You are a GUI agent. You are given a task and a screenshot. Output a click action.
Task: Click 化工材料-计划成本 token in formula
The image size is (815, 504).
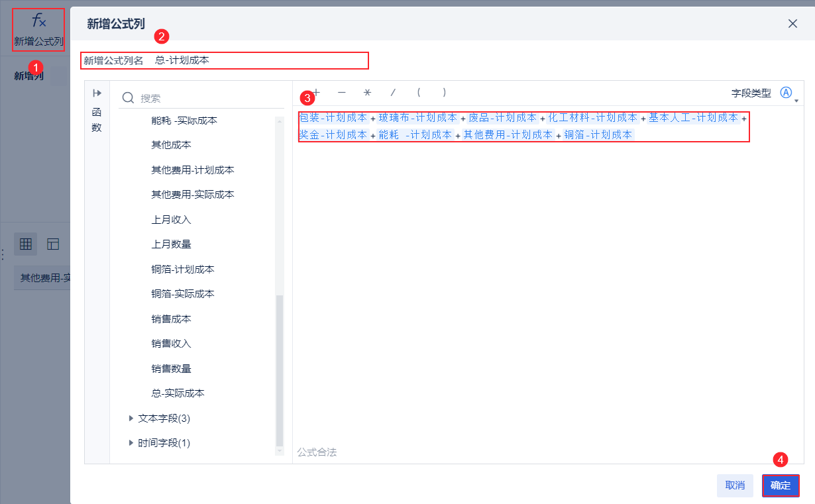[593, 118]
